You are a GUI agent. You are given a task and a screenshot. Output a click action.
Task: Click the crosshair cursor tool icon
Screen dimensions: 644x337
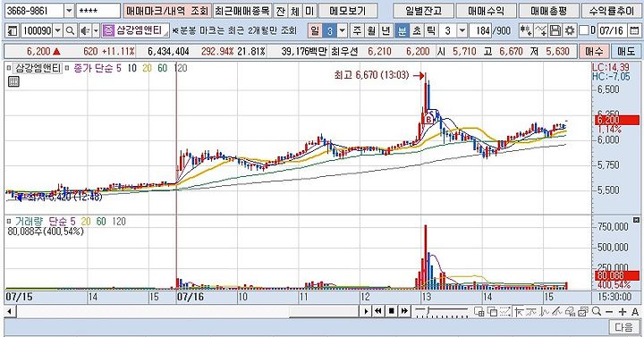point(519,312)
